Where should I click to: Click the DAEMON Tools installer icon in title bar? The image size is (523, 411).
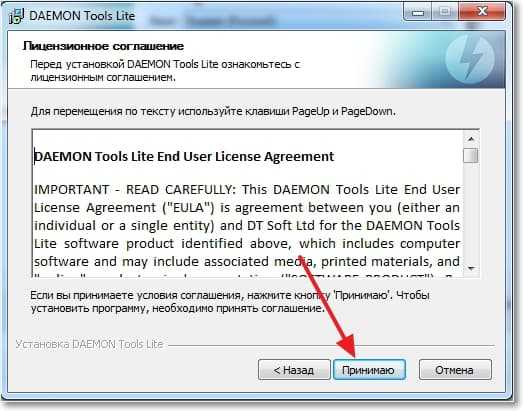[17, 16]
